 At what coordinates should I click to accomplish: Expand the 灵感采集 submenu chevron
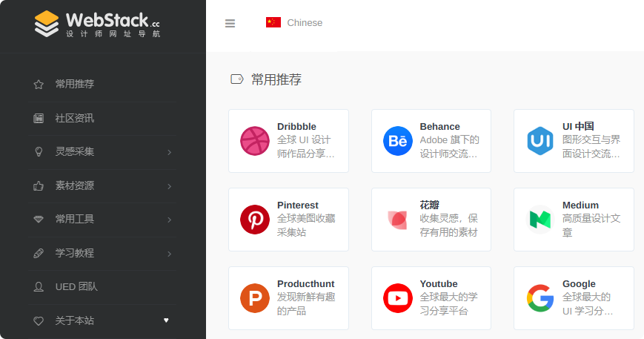coord(169,153)
